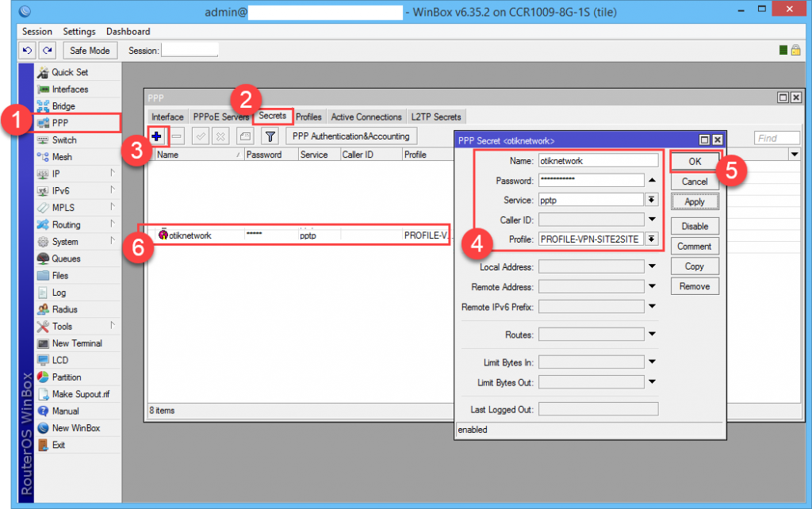Open the Settings menu
The image size is (812, 509).
click(79, 32)
